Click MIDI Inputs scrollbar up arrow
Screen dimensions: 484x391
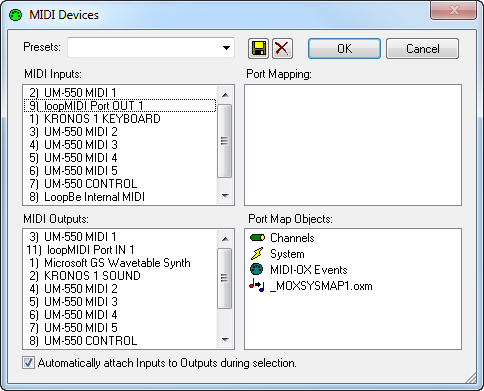(x=225, y=95)
